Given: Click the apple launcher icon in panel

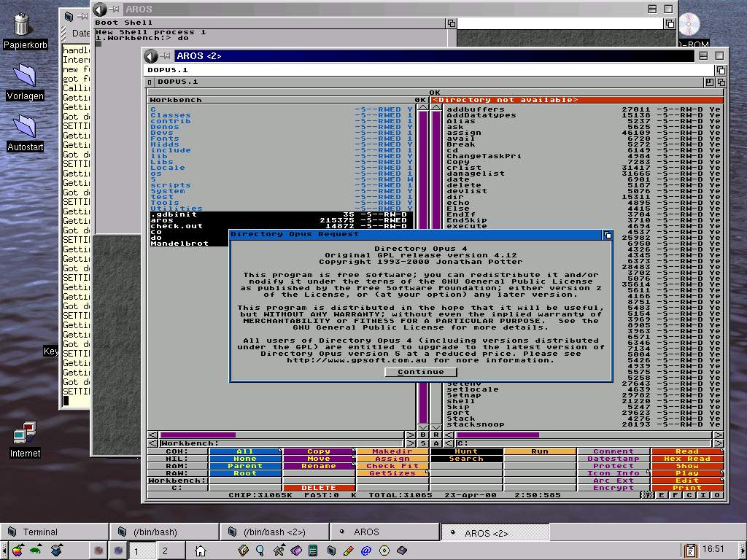Looking at the screenshot, I should (18, 551).
